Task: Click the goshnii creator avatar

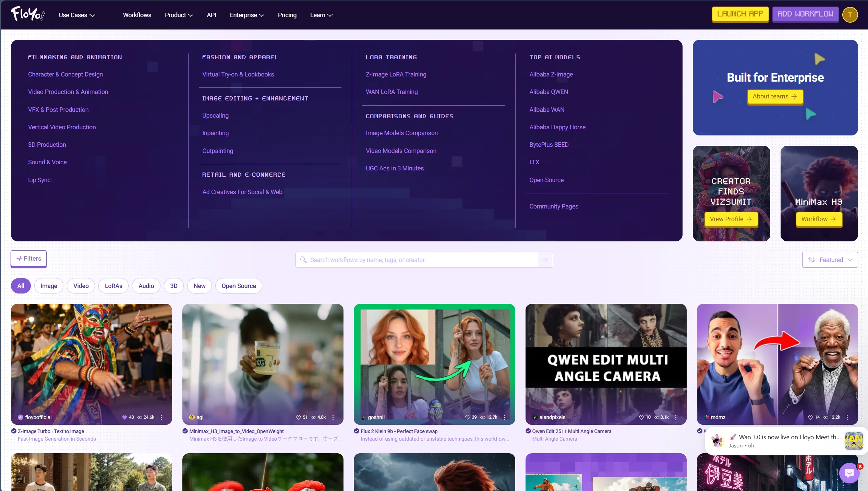Action: 363,417
